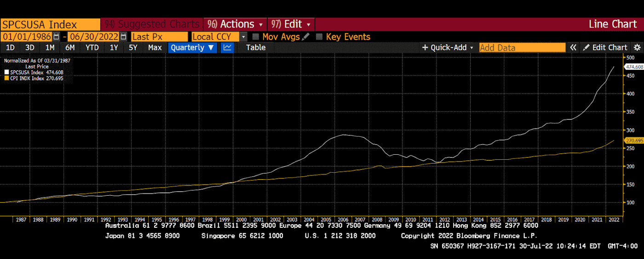Select the YTD range tab

coord(92,47)
